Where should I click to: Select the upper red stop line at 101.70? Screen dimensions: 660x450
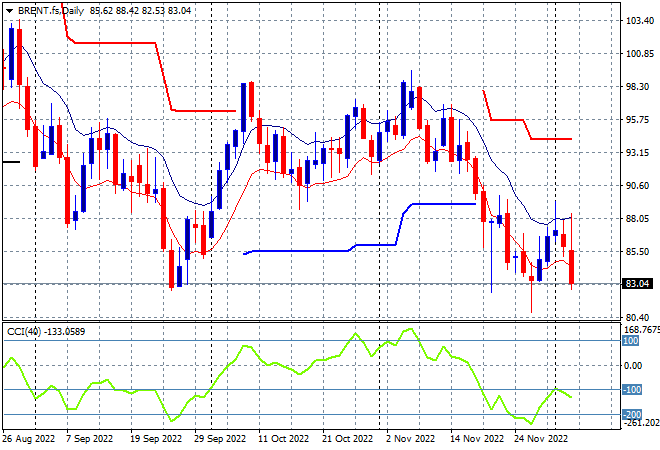click(115, 43)
